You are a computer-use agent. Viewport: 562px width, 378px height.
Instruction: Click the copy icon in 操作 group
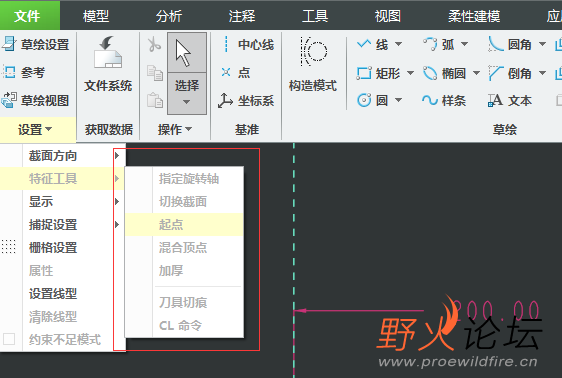tap(155, 73)
